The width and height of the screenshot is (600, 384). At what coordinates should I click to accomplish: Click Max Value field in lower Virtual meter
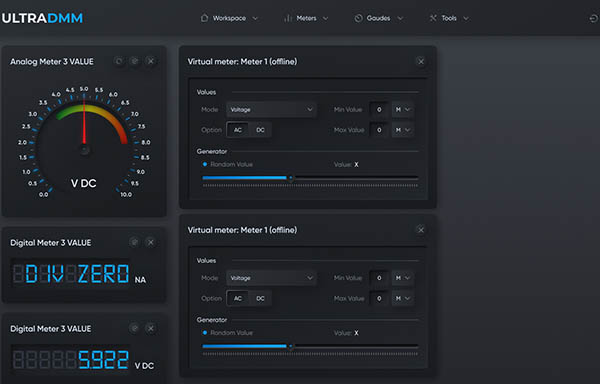[x=379, y=298]
